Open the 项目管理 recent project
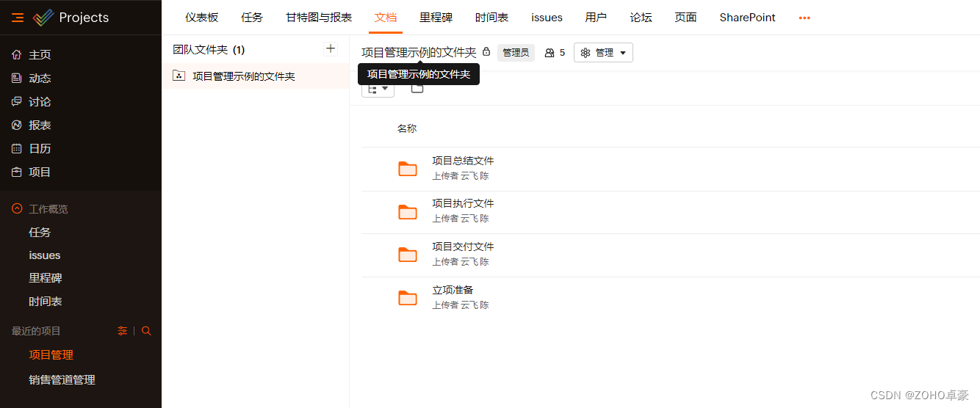Image resolution: width=980 pixels, height=408 pixels. (51, 355)
